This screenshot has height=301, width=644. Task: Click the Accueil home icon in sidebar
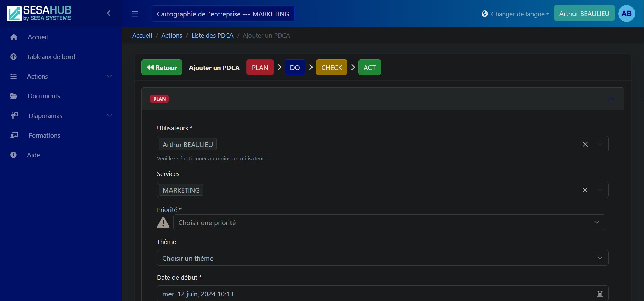coord(14,37)
